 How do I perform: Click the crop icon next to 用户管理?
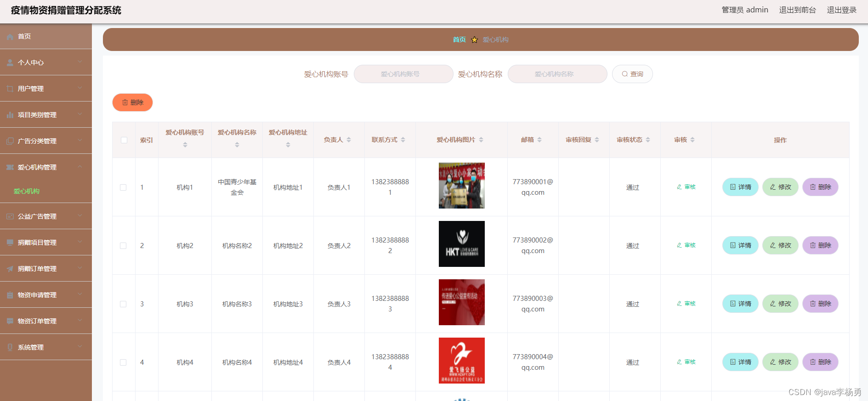click(x=10, y=89)
